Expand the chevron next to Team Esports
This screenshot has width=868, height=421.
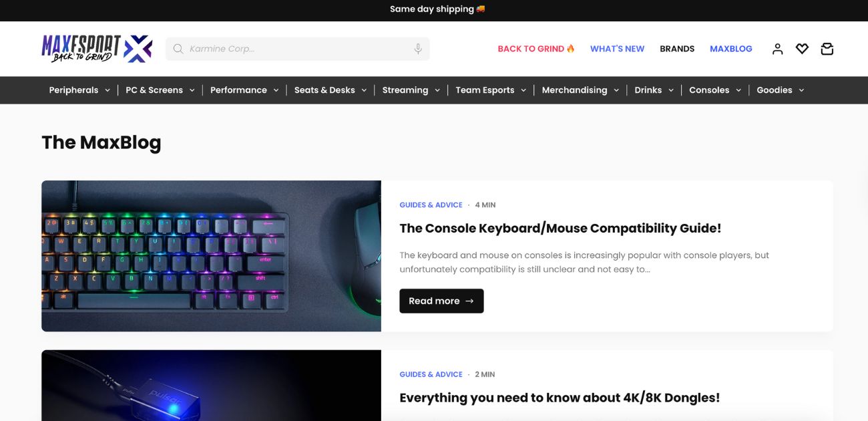click(523, 90)
